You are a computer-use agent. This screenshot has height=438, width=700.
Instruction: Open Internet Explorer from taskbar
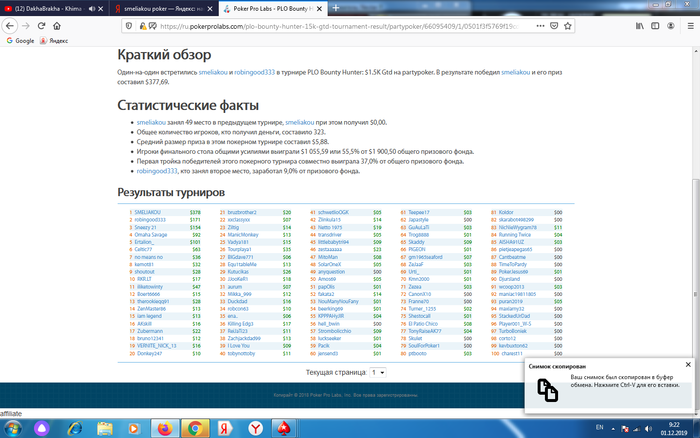pos(75,429)
